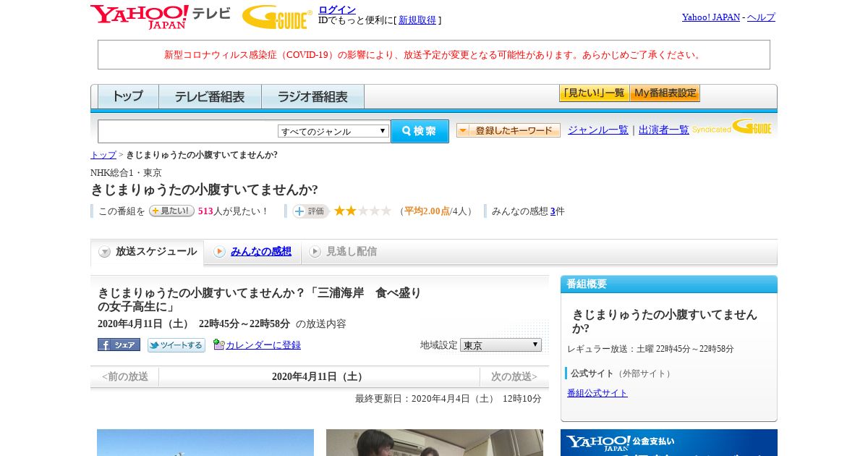Click the トップ breadcrumb link
Viewport: 868px width, 456px height.
click(x=103, y=155)
